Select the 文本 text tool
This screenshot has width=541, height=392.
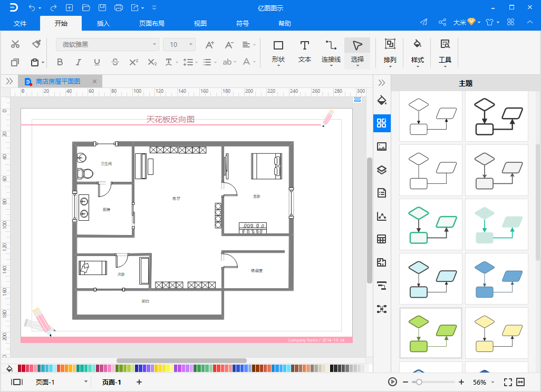(304, 52)
